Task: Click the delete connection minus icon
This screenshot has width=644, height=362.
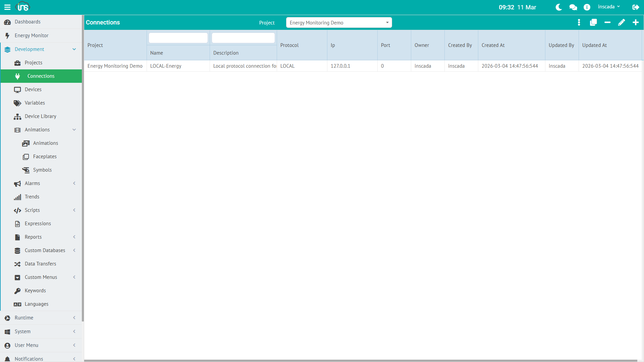Action: (x=607, y=22)
